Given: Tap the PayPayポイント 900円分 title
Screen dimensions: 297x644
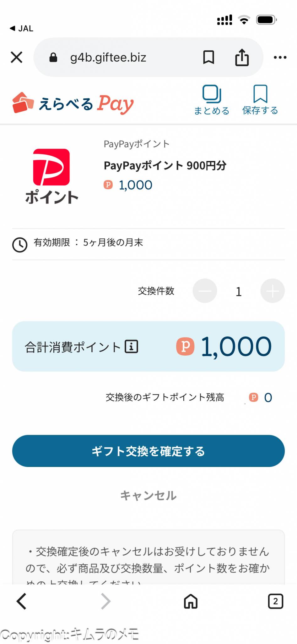Looking at the screenshot, I should [x=165, y=165].
